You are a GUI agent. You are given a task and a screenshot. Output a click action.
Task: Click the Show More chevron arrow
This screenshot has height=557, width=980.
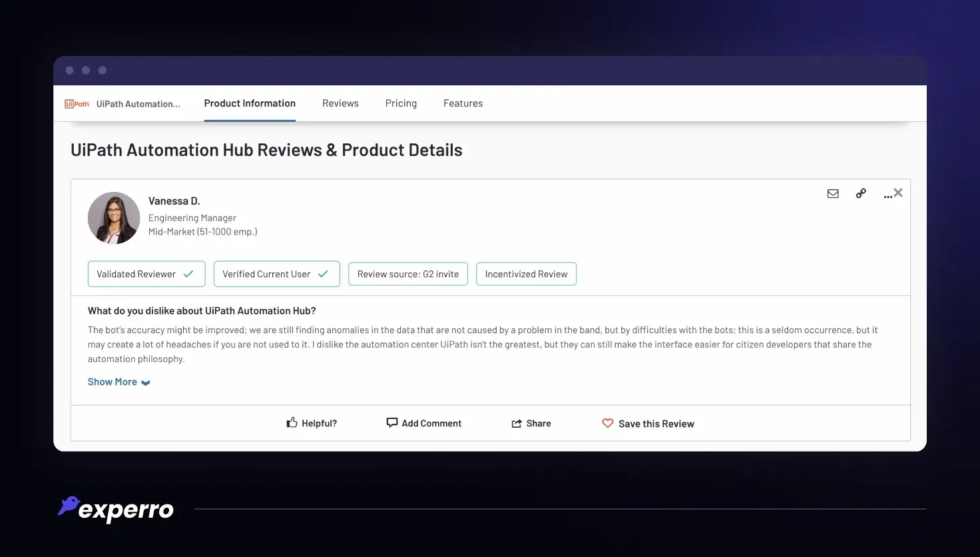(146, 382)
